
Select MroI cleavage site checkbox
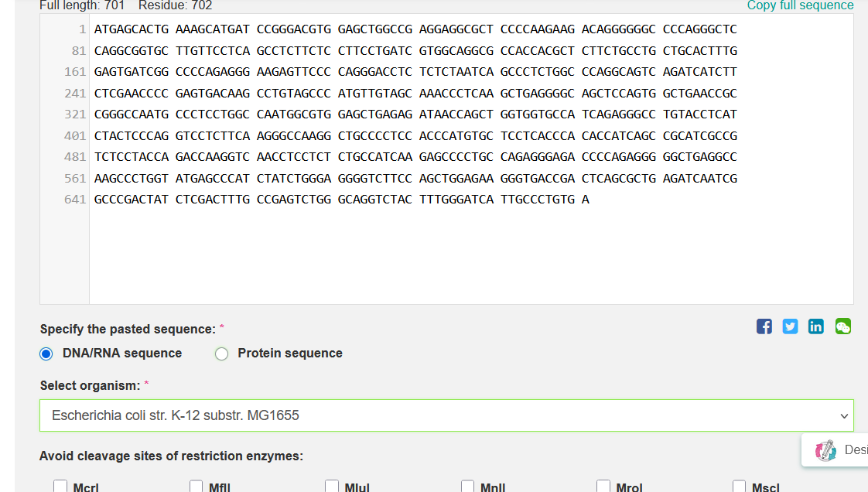(x=603, y=487)
